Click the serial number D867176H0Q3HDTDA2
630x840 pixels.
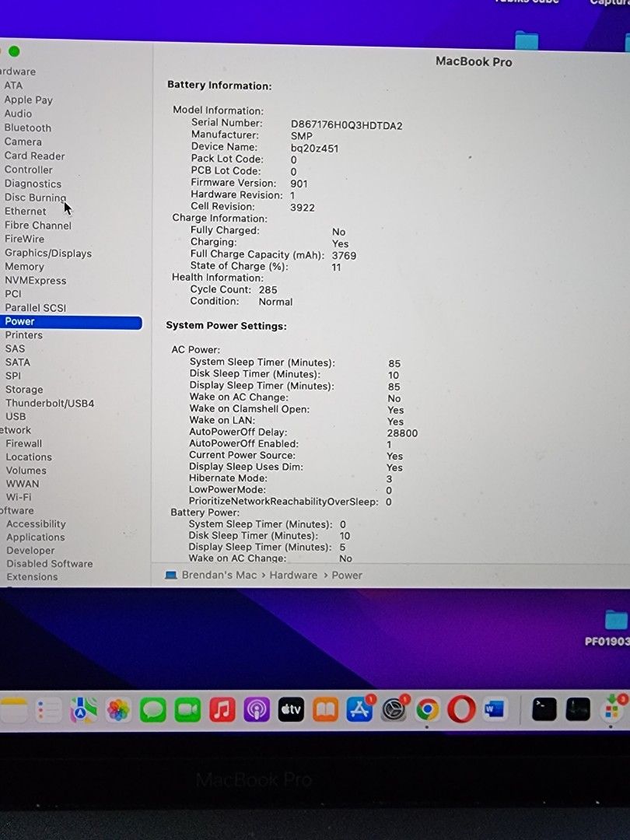tap(347, 126)
